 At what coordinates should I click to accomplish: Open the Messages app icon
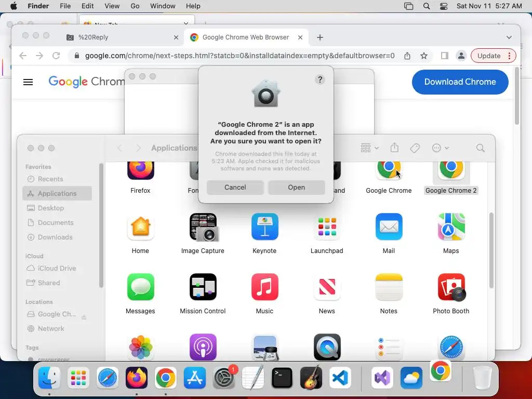[x=140, y=287]
